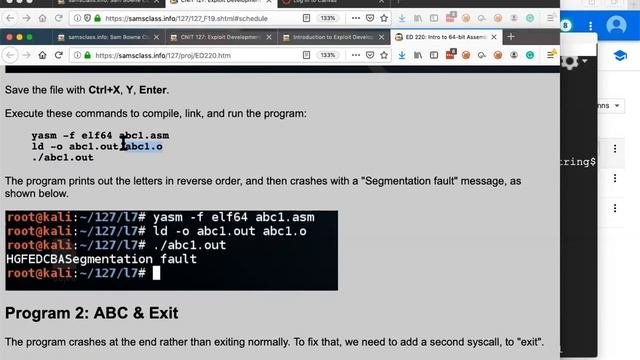Click the 'Program 2: ABC & Exit' heading
The image size is (640, 360).
click(x=91, y=313)
